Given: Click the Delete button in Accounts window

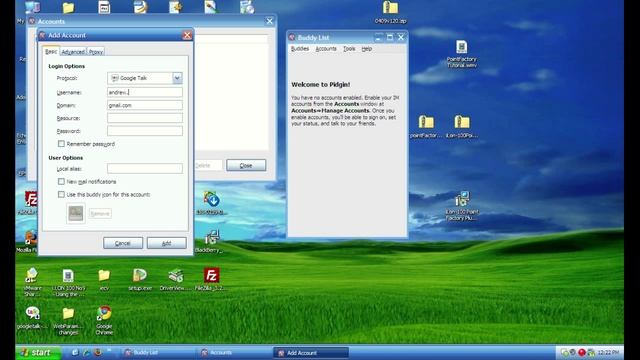Looking at the screenshot, I should coord(203,165).
